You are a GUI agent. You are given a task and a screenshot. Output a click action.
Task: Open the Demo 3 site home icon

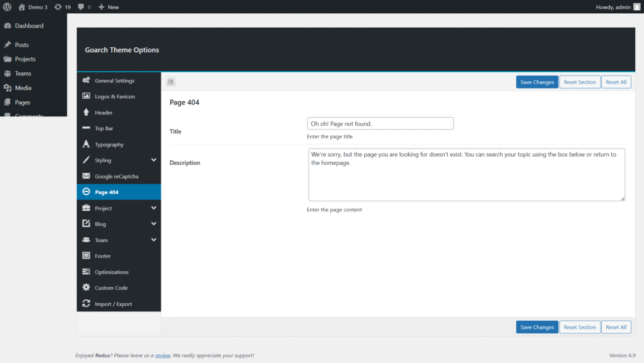pyautogui.click(x=22, y=7)
